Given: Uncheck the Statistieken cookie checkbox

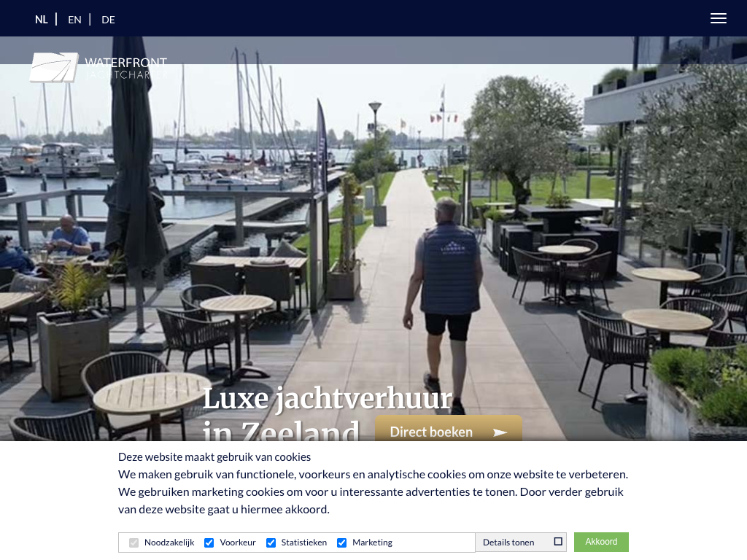Looking at the screenshot, I should coord(271,542).
